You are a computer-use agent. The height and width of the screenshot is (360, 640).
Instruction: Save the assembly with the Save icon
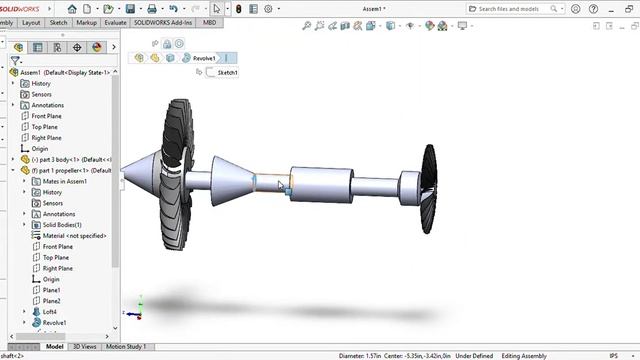(x=130, y=9)
